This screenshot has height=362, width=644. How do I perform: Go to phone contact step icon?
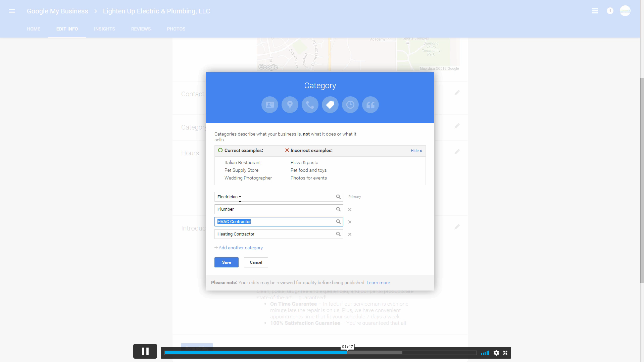pyautogui.click(x=310, y=105)
